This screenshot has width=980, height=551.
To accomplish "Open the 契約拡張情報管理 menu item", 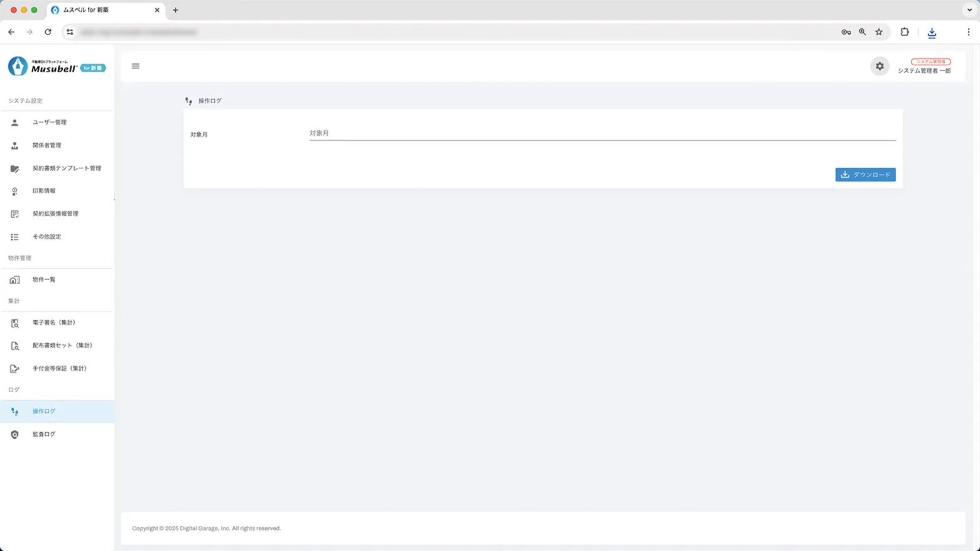I will (x=55, y=214).
